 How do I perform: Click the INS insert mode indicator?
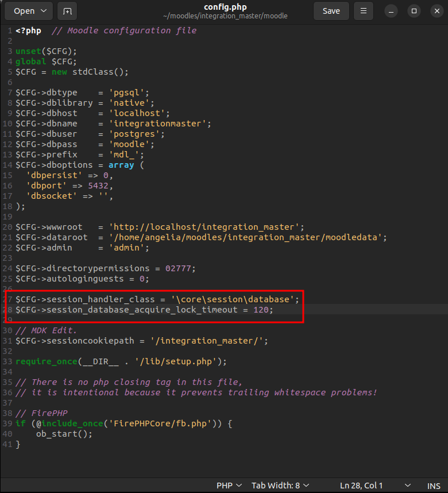click(x=434, y=486)
